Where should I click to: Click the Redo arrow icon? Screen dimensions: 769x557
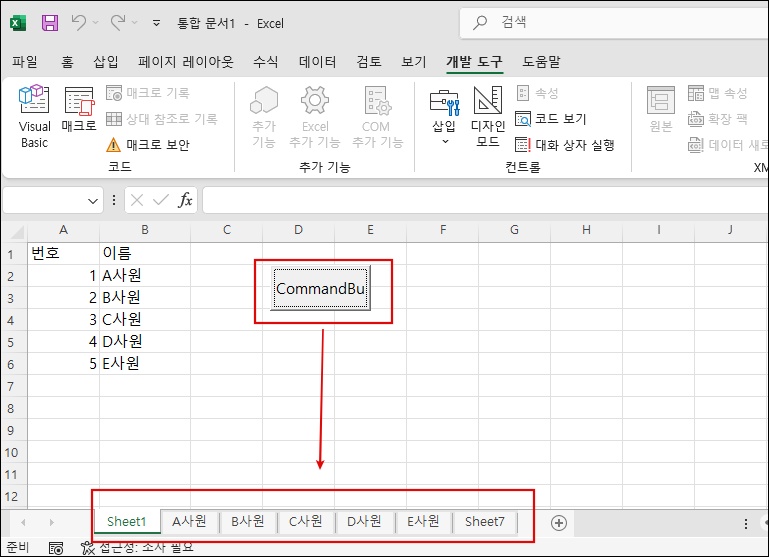coord(118,23)
